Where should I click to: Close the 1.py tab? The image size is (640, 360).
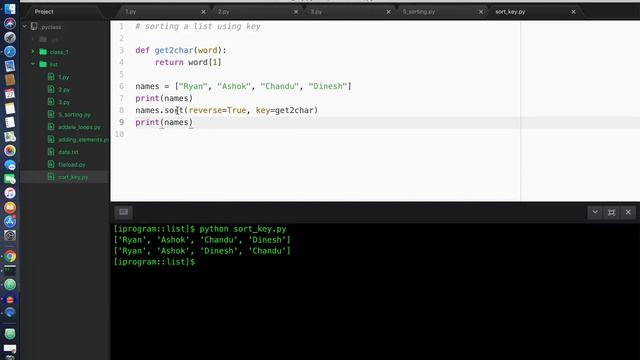(203, 12)
